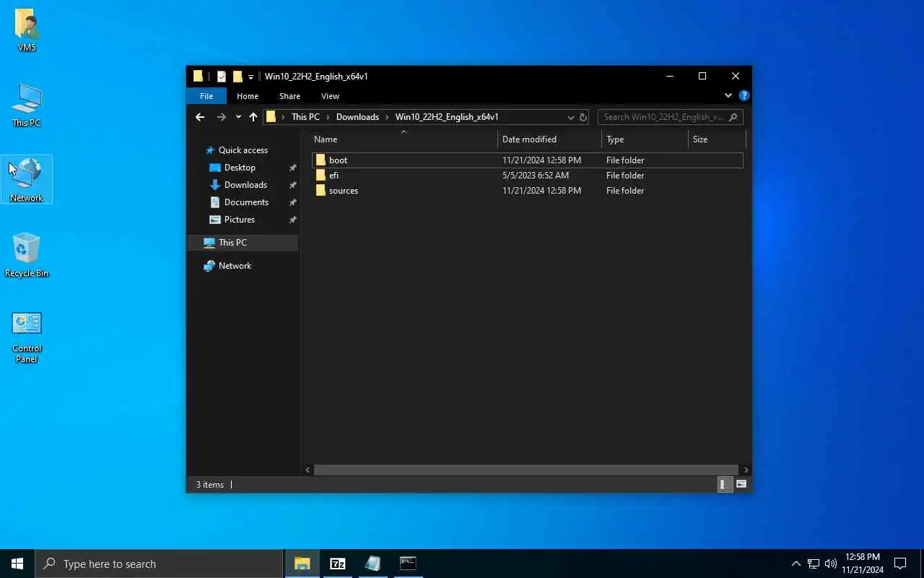924x578 pixels.
Task: Open the volume tray icon
Action: pyautogui.click(x=831, y=564)
